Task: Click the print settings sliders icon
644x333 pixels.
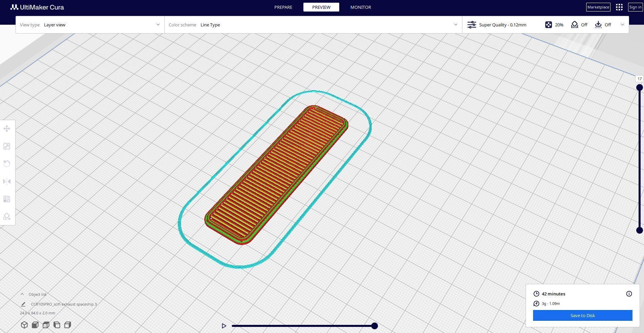Action: click(472, 25)
